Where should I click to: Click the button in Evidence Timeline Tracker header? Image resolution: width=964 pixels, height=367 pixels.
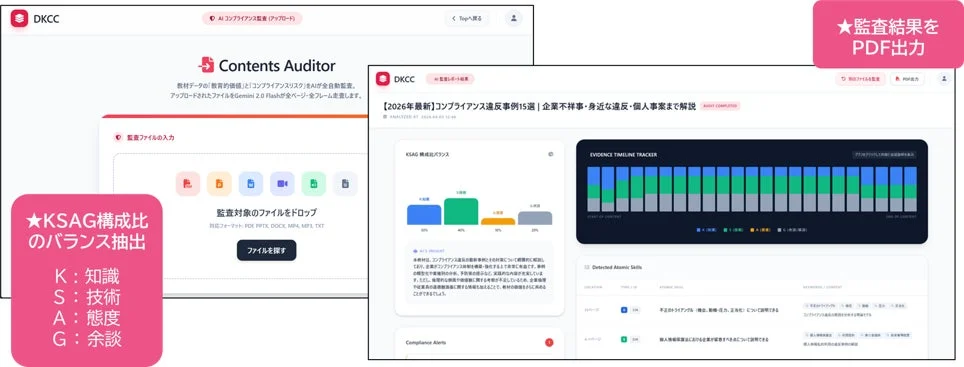pos(884,155)
